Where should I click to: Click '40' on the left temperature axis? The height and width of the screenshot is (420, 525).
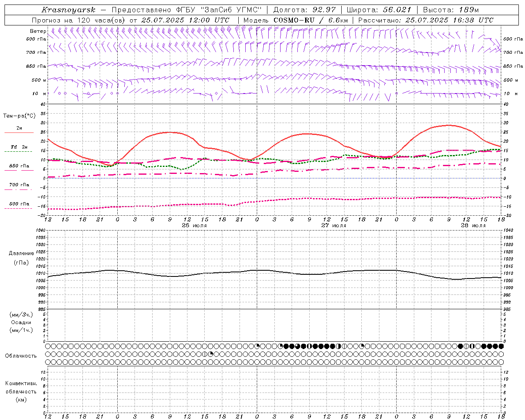tap(43, 104)
